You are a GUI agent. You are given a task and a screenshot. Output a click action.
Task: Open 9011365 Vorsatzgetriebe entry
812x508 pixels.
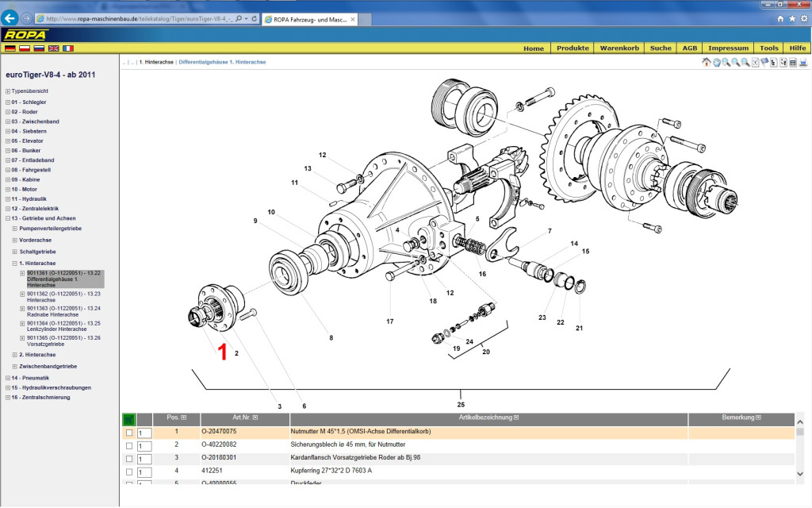coord(63,341)
